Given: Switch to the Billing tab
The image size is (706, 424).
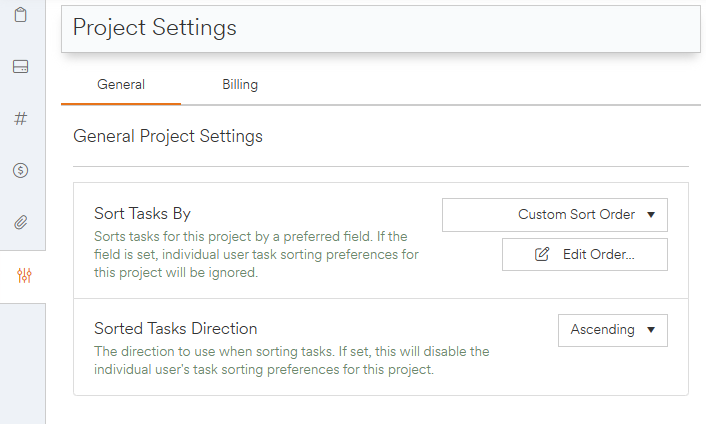Looking at the screenshot, I should click(x=240, y=85).
